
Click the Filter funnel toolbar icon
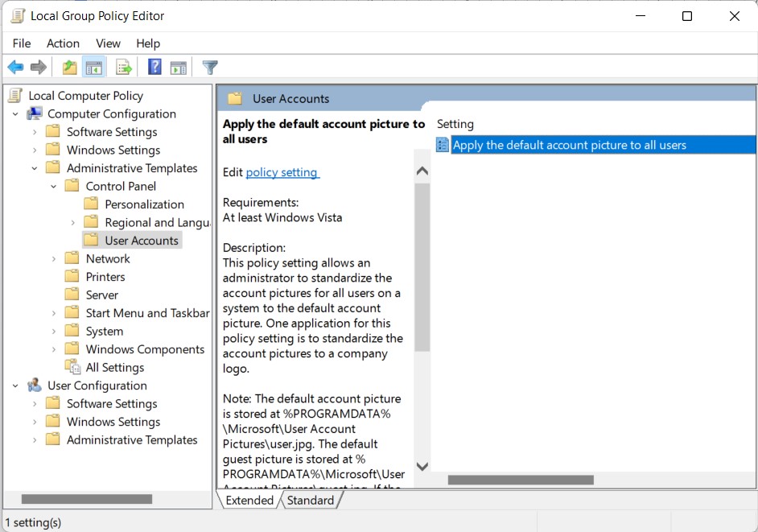pos(210,68)
